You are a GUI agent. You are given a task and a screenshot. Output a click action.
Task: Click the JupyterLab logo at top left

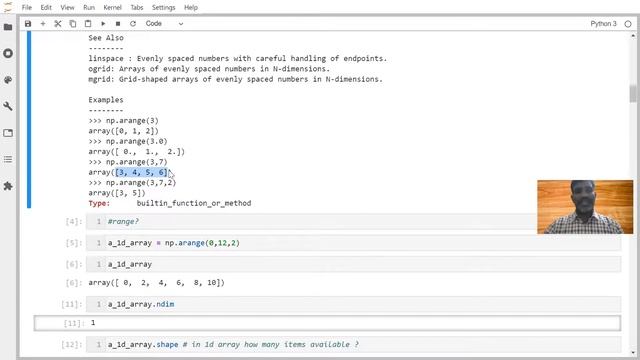coord(7,7)
